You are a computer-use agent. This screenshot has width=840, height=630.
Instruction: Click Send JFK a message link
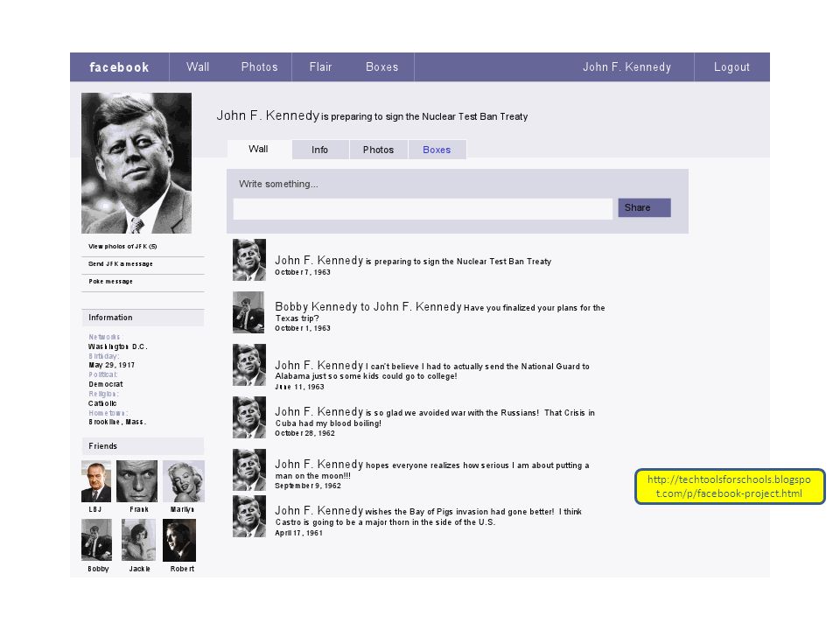coord(121,263)
